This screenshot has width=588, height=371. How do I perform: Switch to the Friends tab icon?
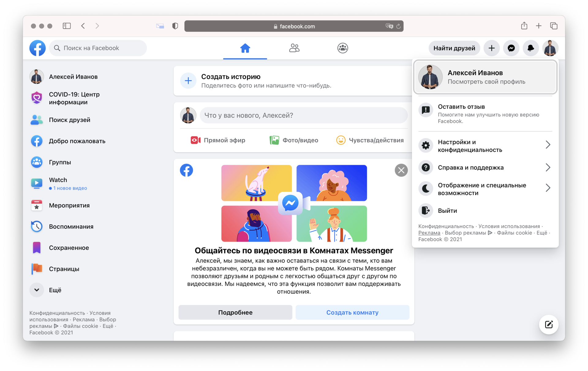[294, 48]
